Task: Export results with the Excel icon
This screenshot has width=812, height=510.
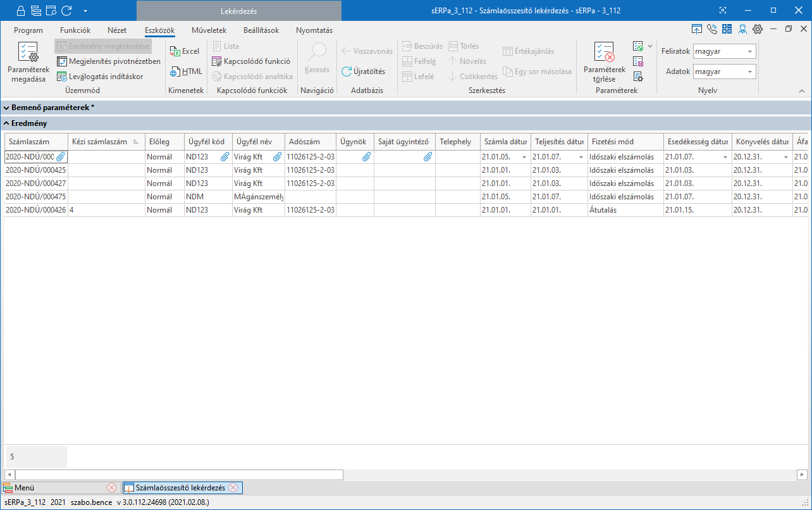Action: (x=185, y=51)
